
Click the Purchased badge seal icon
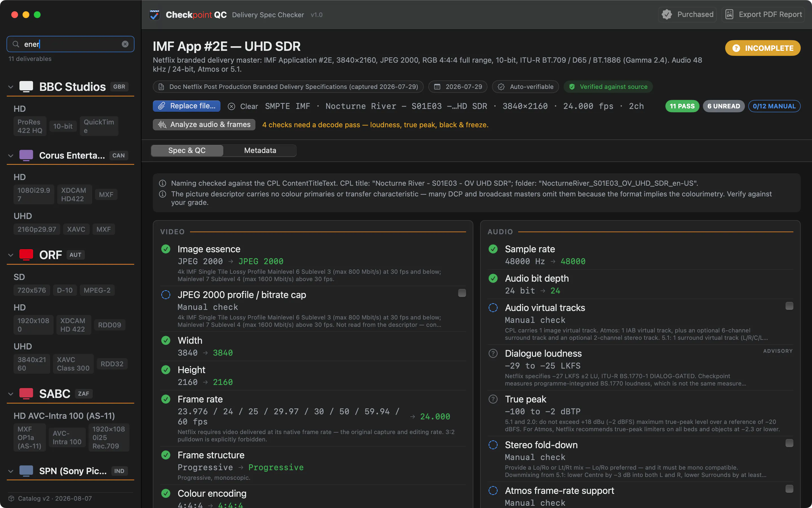(x=667, y=14)
